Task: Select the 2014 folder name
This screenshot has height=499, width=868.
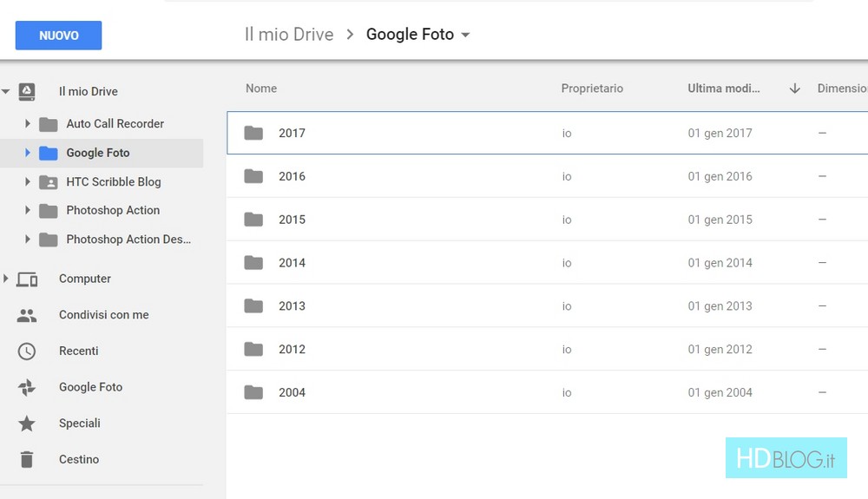Action: pyautogui.click(x=292, y=262)
